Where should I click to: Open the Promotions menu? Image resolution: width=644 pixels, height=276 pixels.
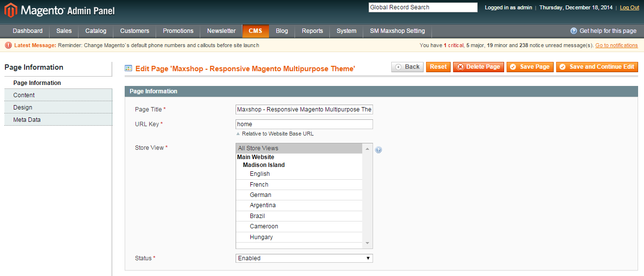(x=178, y=31)
